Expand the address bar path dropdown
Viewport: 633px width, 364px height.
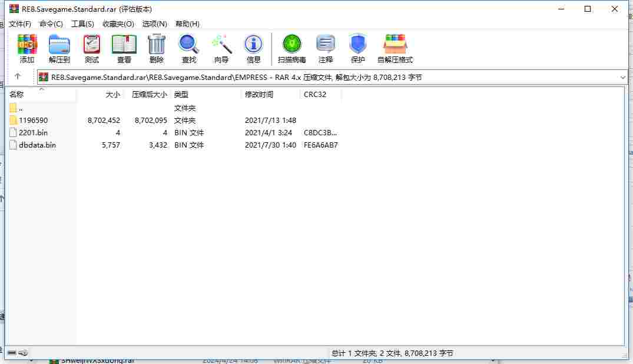coord(622,77)
